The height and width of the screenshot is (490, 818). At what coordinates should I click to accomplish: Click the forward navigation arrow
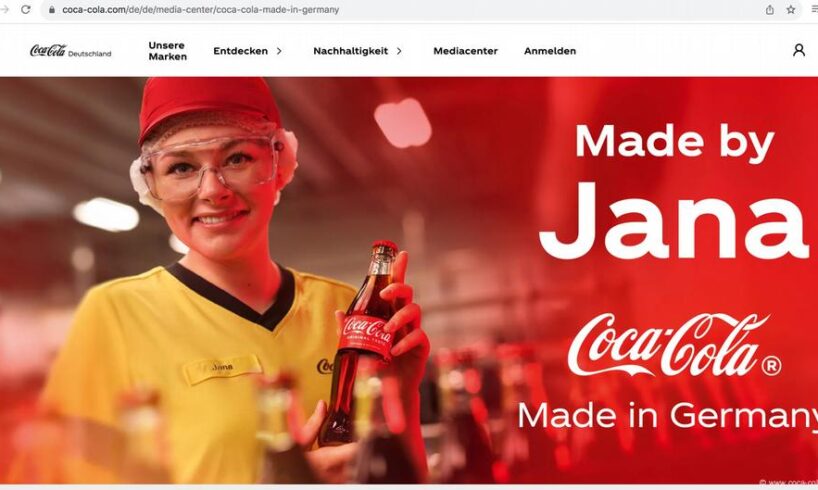click(x=5, y=9)
